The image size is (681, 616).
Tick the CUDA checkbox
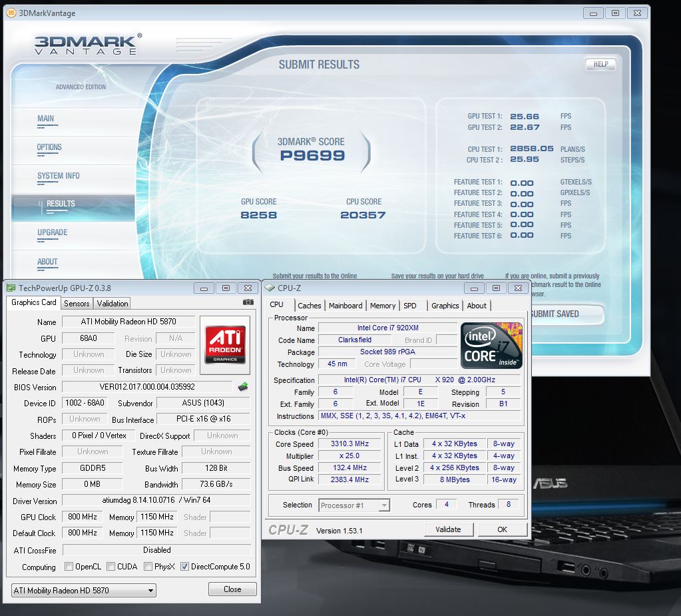click(111, 567)
